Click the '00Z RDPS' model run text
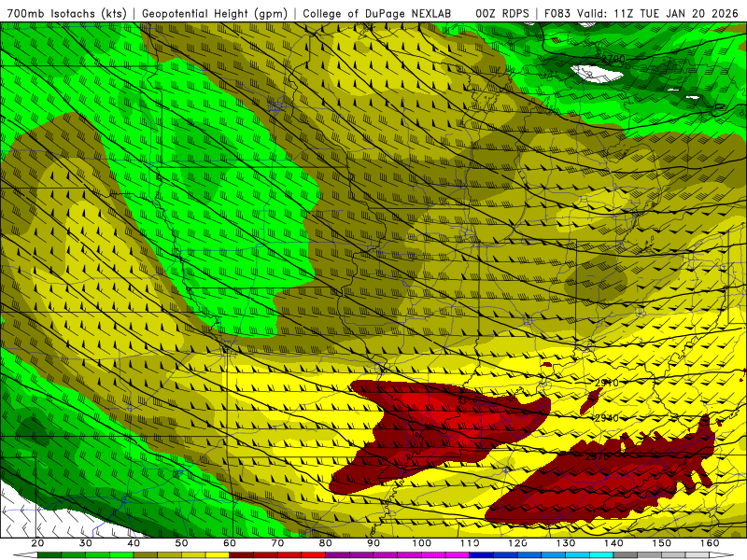 [x=501, y=13]
